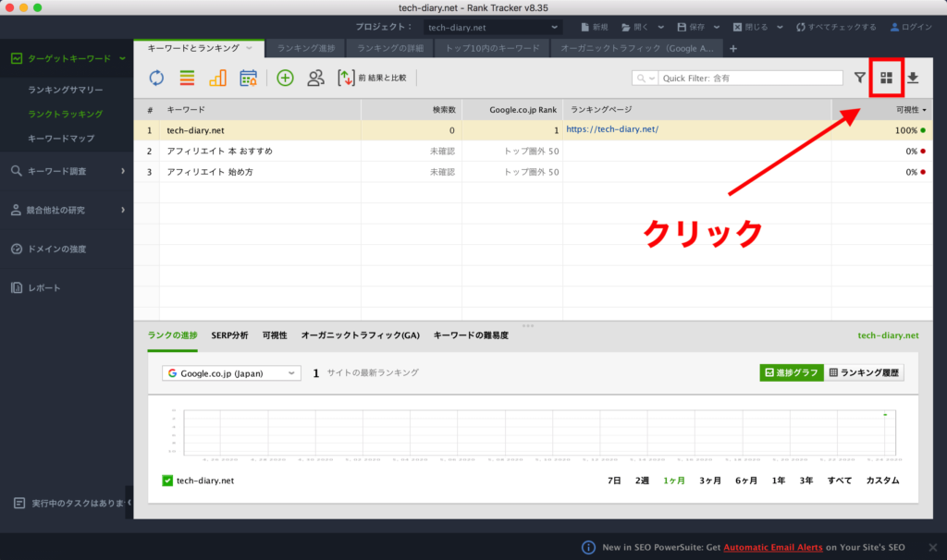The width and height of the screenshot is (947, 560).
Task: Open the キーワードの難易度 lower tab
Action: click(471, 335)
